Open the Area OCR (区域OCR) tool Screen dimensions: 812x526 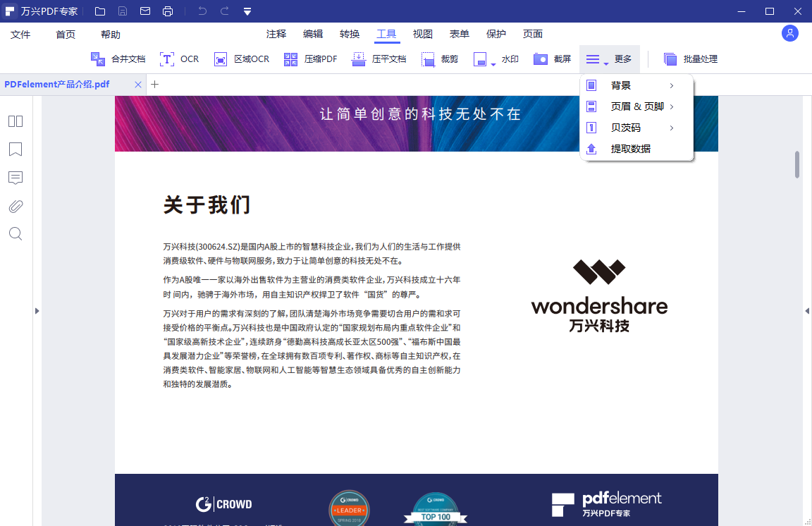(x=221, y=59)
